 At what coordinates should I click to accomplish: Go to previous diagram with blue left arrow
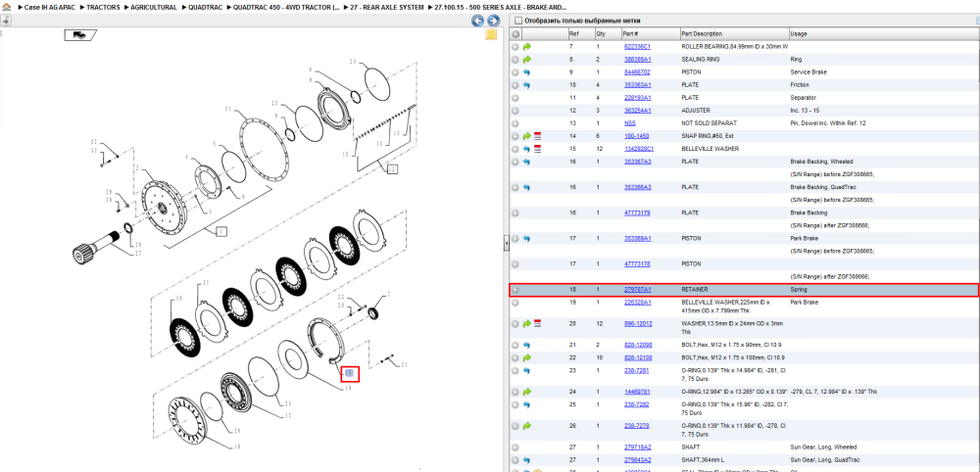477,21
